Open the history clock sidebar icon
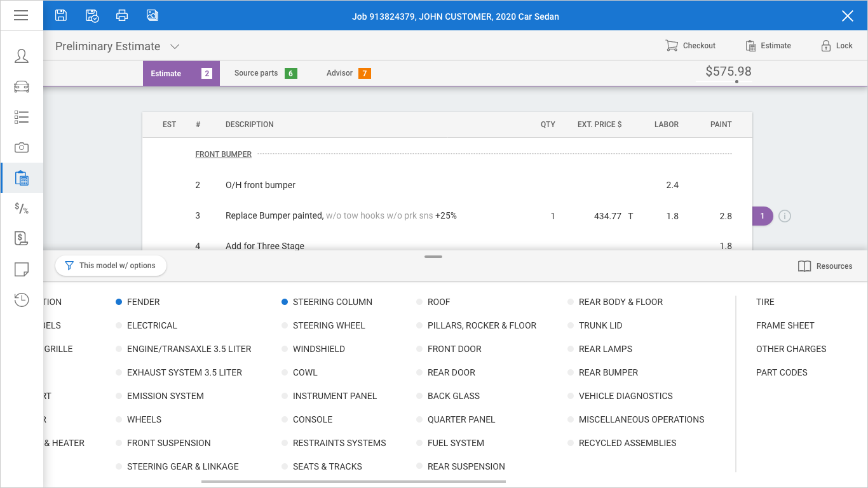Screen dimensions: 868x488 point(22,300)
